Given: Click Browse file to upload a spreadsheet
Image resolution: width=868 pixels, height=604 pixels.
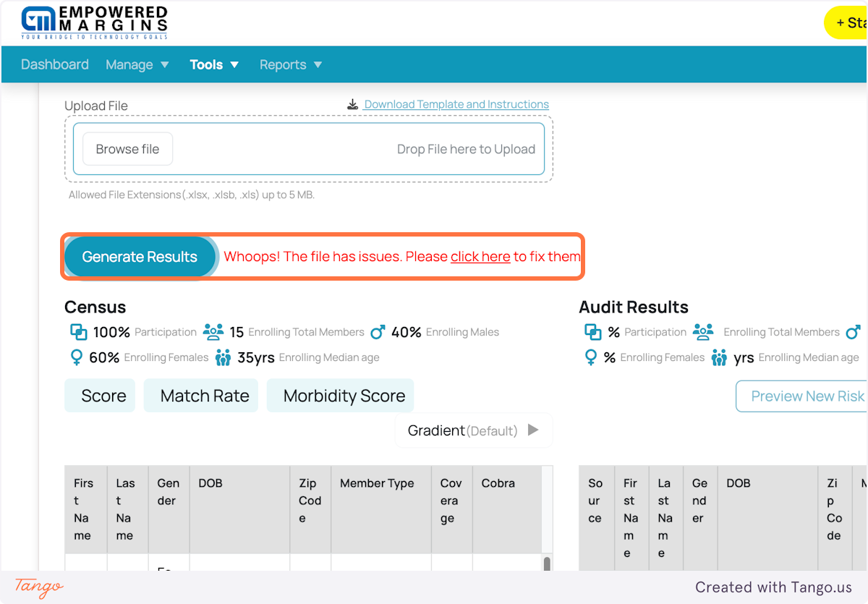Looking at the screenshot, I should point(127,148).
